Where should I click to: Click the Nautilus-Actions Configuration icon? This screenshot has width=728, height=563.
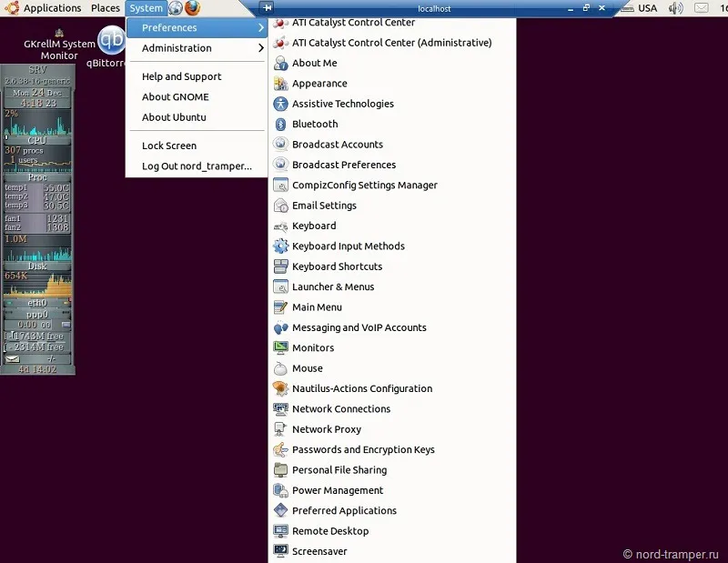pyautogui.click(x=280, y=388)
